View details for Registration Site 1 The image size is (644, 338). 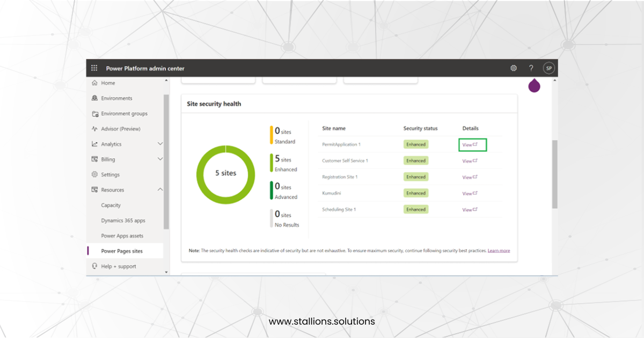coord(470,177)
